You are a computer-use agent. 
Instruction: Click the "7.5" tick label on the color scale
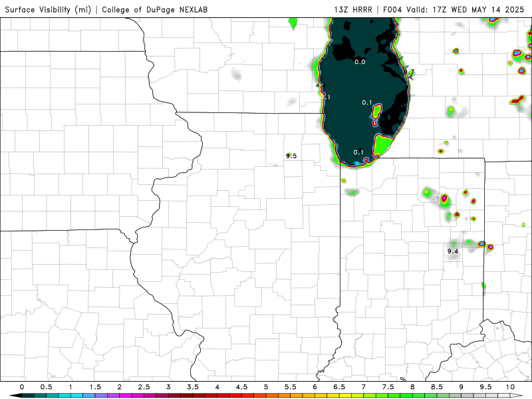click(388, 387)
